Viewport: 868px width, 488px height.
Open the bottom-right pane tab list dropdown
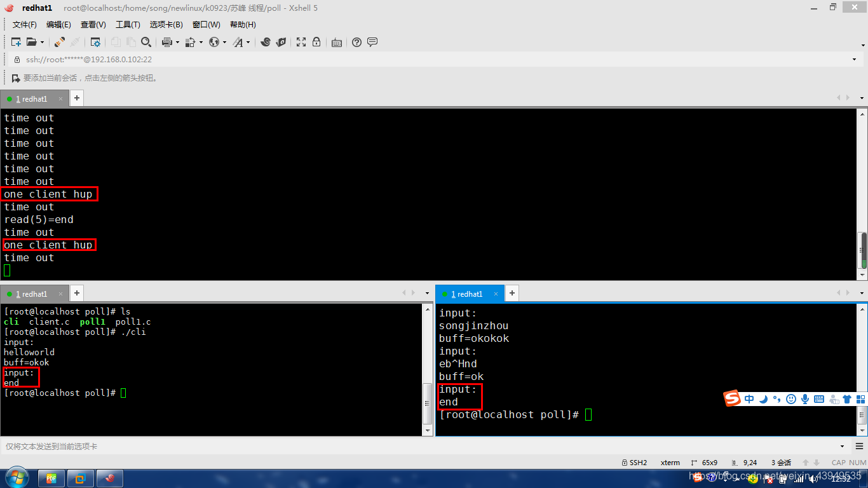click(x=862, y=294)
